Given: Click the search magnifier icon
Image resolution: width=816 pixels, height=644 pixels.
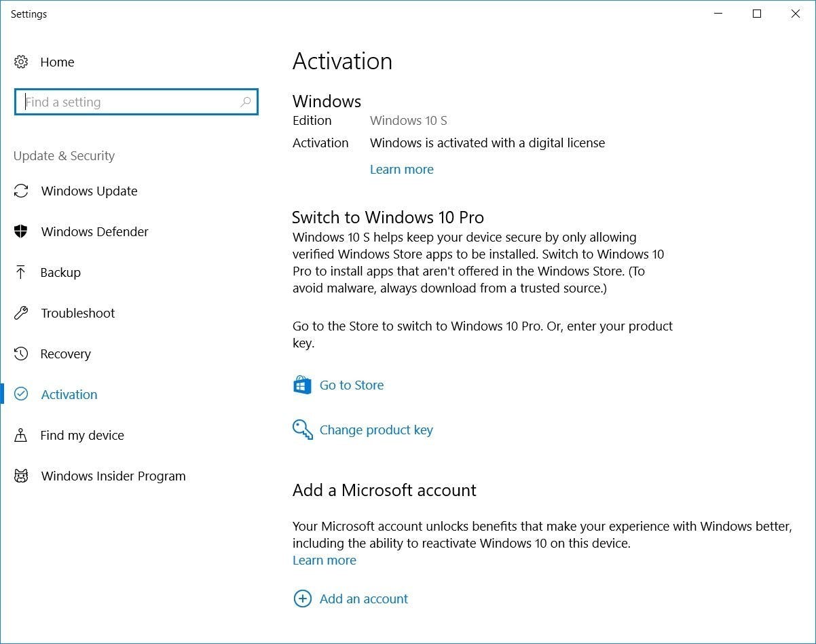Looking at the screenshot, I should [246, 102].
